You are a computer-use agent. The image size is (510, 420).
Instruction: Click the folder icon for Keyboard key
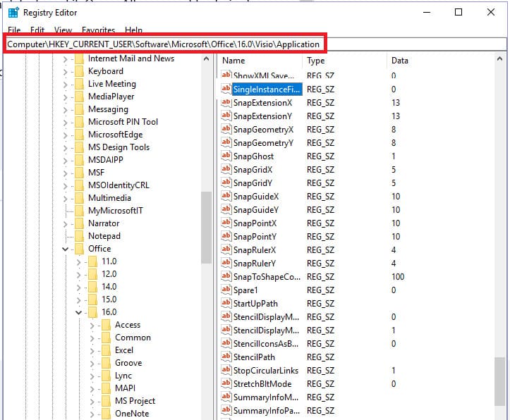pos(80,71)
